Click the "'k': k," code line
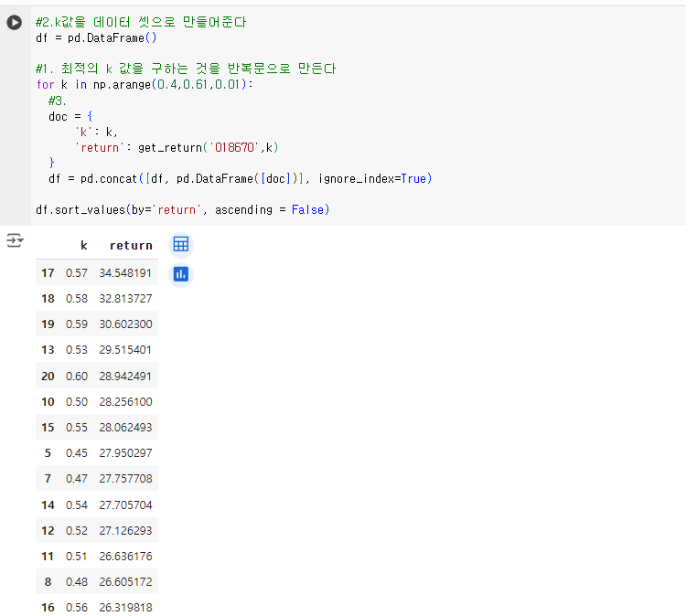This screenshot has width=686, height=616. click(x=96, y=132)
